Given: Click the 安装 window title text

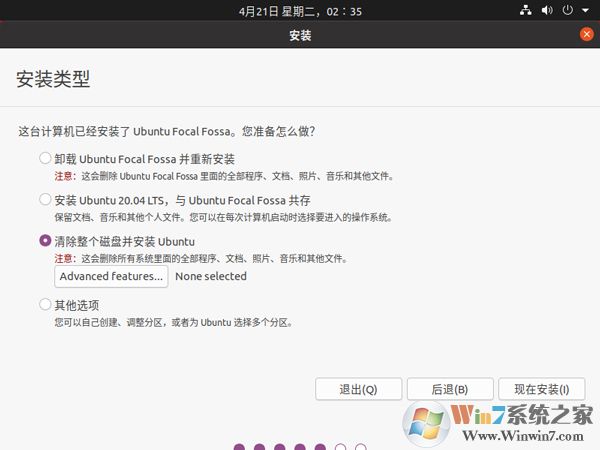Looking at the screenshot, I should (x=300, y=35).
